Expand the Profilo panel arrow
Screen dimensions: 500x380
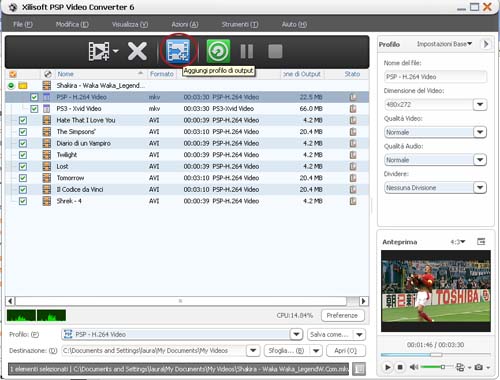[x=486, y=44]
